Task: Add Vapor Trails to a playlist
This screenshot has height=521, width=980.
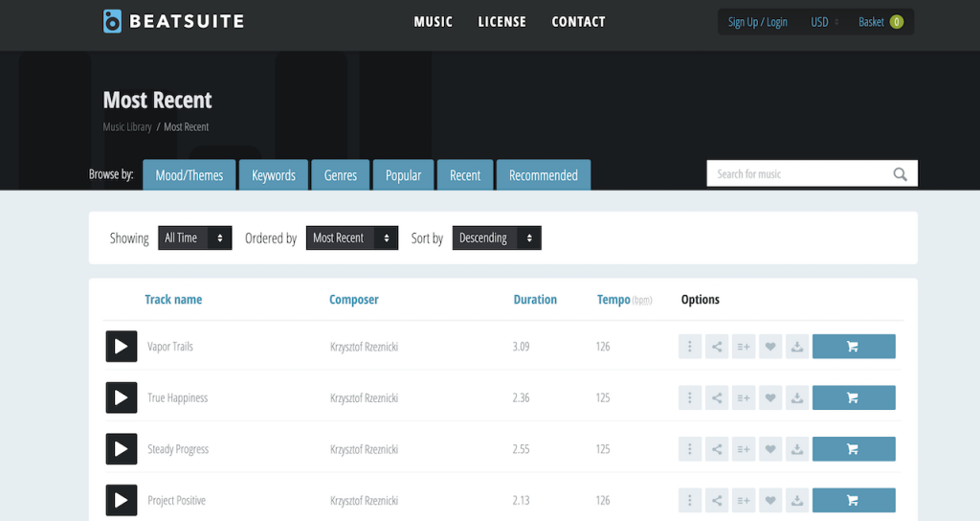Action: click(744, 347)
